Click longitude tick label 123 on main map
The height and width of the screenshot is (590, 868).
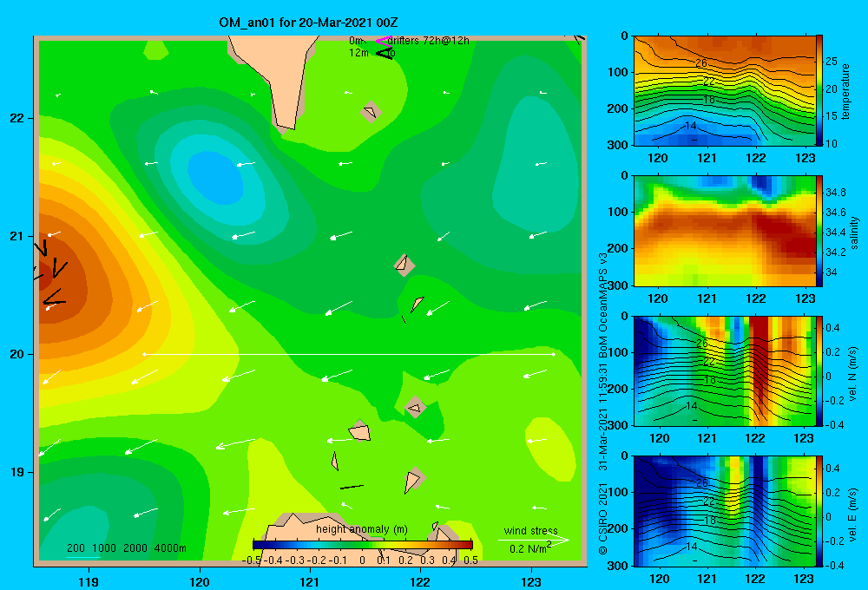pyautogui.click(x=531, y=581)
